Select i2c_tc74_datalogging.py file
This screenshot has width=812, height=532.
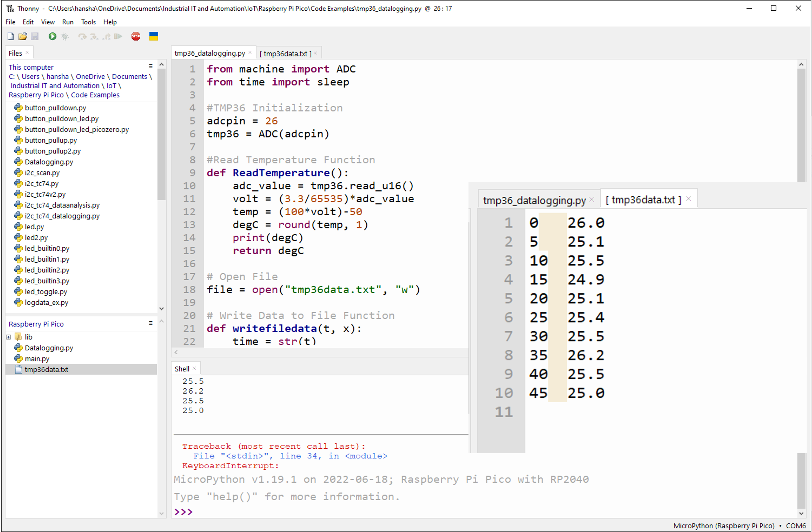coord(62,216)
